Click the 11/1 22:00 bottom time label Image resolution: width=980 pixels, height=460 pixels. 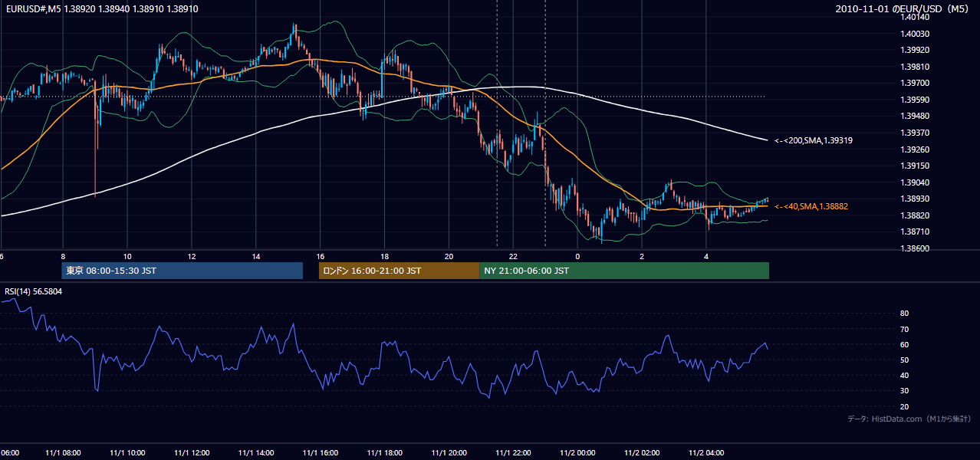pyautogui.click(x=514, y=452)
